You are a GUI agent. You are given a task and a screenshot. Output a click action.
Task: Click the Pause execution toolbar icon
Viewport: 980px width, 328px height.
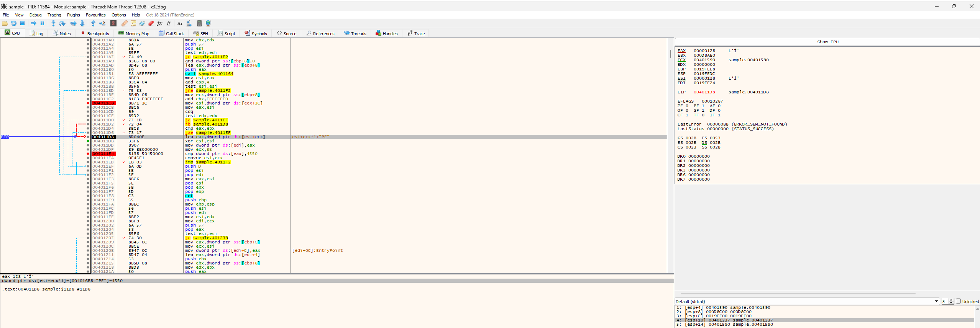42,23
